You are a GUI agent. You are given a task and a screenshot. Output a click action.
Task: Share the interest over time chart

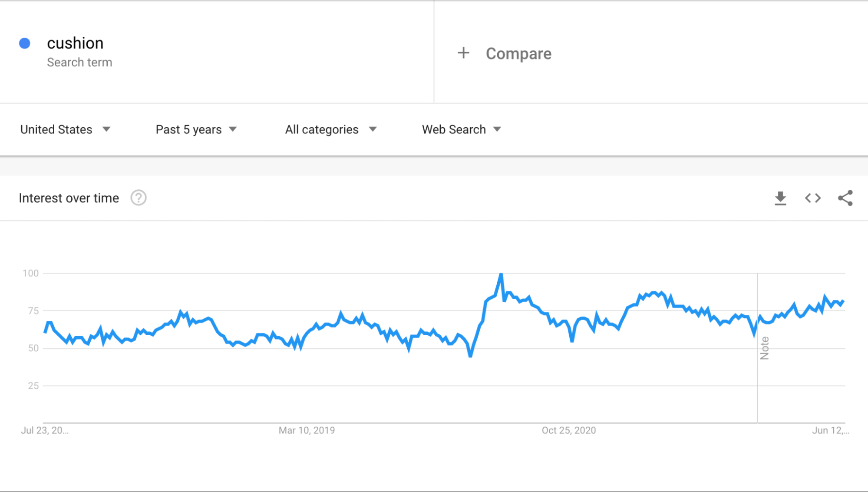point(845,198)
